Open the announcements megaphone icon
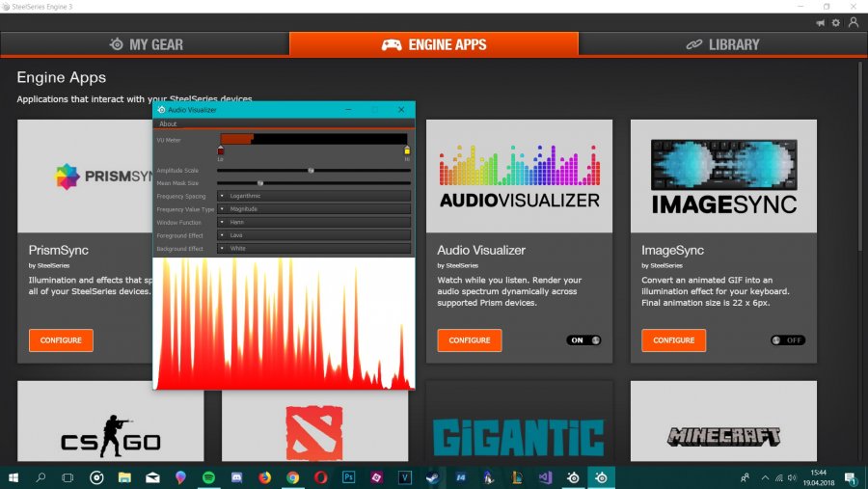This screenshot has width=868, height=489. coord(821,23)
